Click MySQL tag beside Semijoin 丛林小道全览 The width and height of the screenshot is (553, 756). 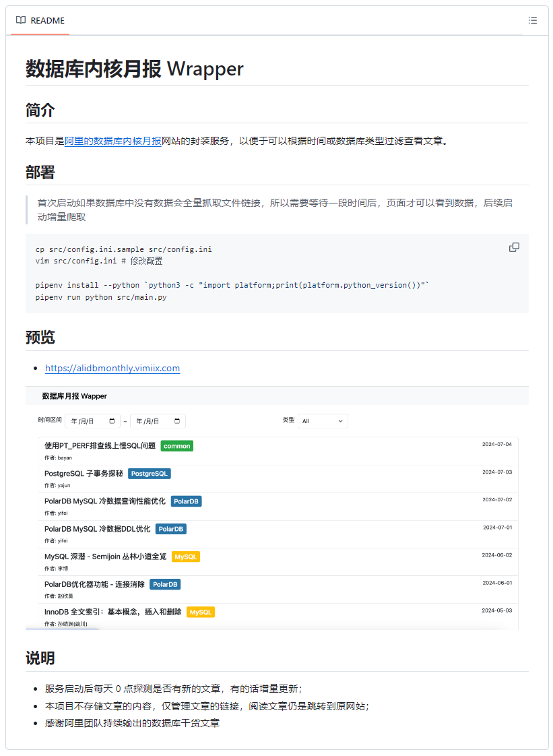[x=186, y=557]
